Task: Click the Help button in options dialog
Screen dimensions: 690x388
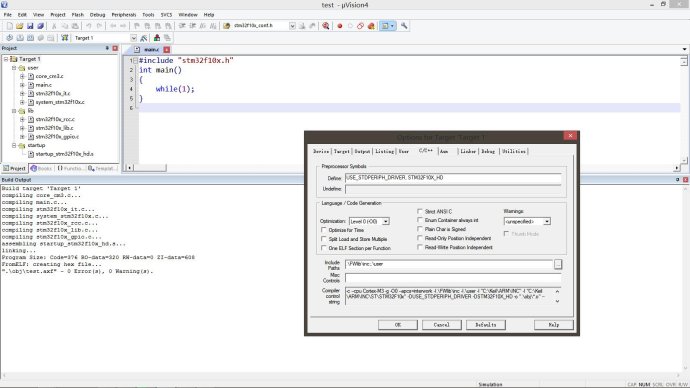Action: click(x=554, y=325)
